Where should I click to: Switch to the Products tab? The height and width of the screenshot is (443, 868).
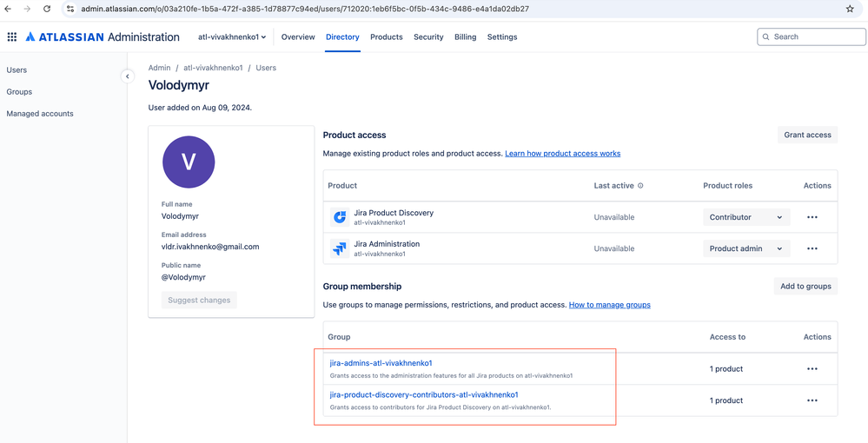click(x=387, y=37)
